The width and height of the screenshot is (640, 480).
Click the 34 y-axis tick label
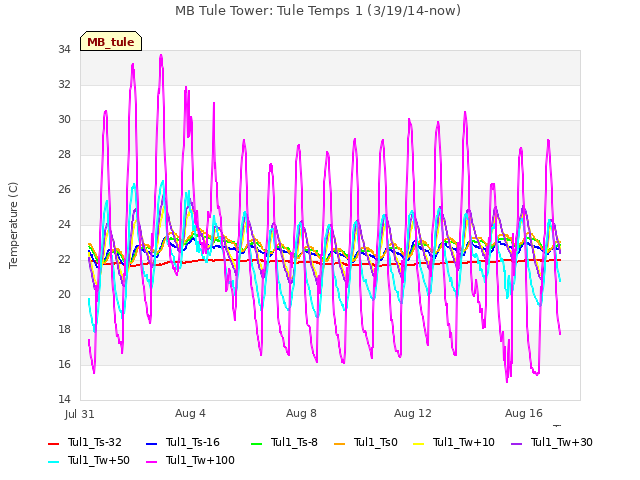pos(64,50)
